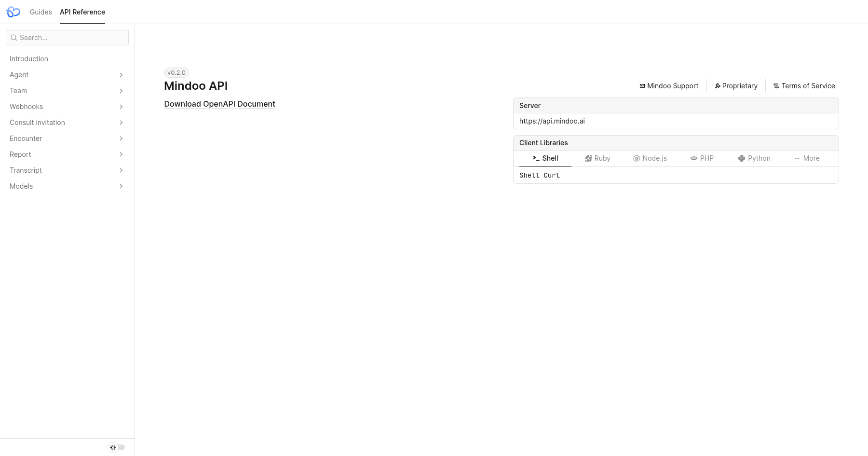Open the Mindoo Support link
868x456 pixels.
click(x=669, y=86)
